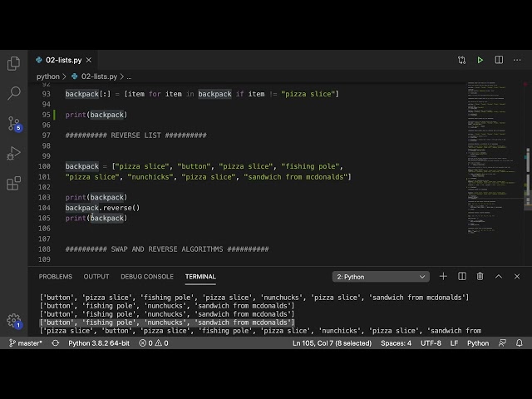Open errors and warnings count in status bar
Image resolution: width=532 pixels, height=399 pixels.
(x=154, y=343)
